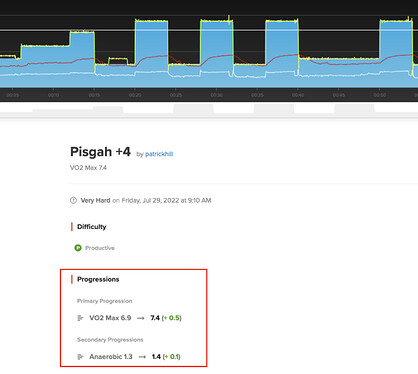Open the patrickhill author link
This screenshot has width=418, height=374.
159,154
